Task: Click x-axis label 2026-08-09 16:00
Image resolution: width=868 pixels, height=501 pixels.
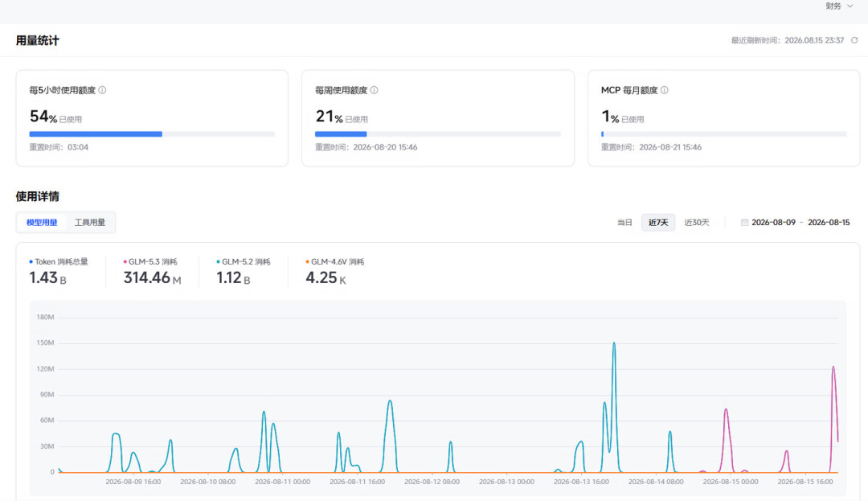Action: 133,482
